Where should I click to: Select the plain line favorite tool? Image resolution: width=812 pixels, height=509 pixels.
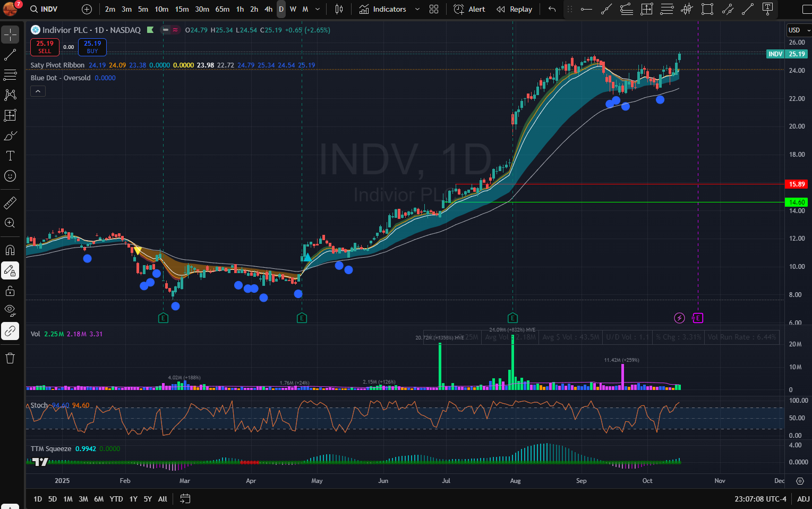coord(748,9)
